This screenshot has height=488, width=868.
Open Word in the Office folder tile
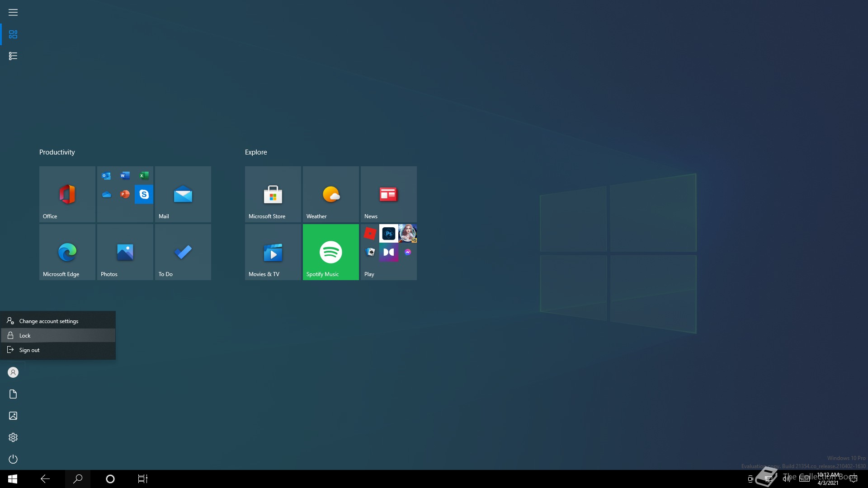pos(125,175)
